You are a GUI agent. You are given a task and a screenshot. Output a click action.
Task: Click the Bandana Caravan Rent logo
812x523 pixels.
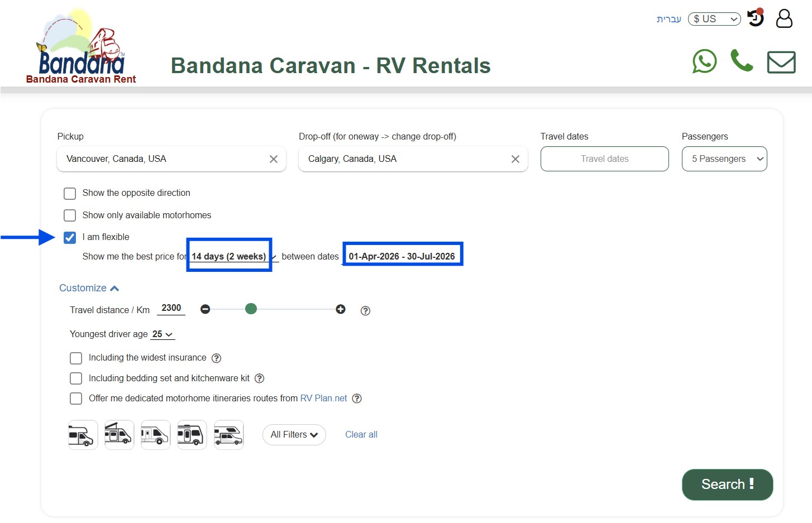tap(80, 45)
